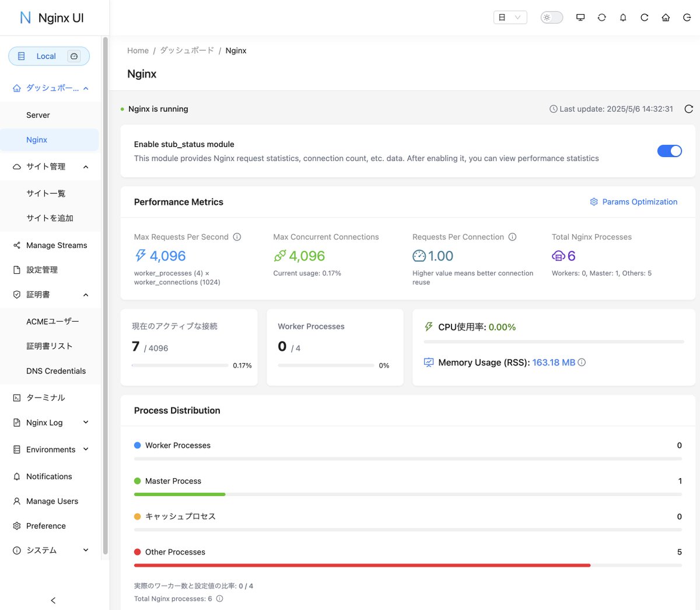Click the Preference gear icon
Viewport: 700px width, 610px height.
[x=17, y=526]
